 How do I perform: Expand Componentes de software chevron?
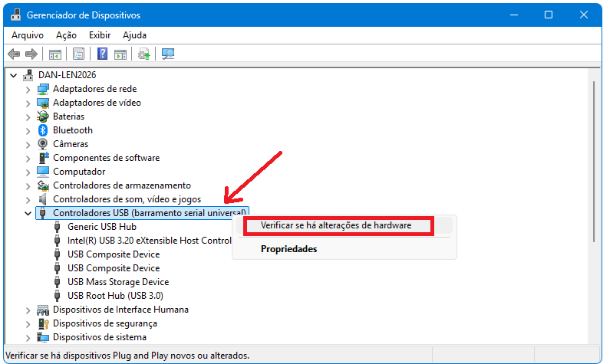[x=28, y=159]
